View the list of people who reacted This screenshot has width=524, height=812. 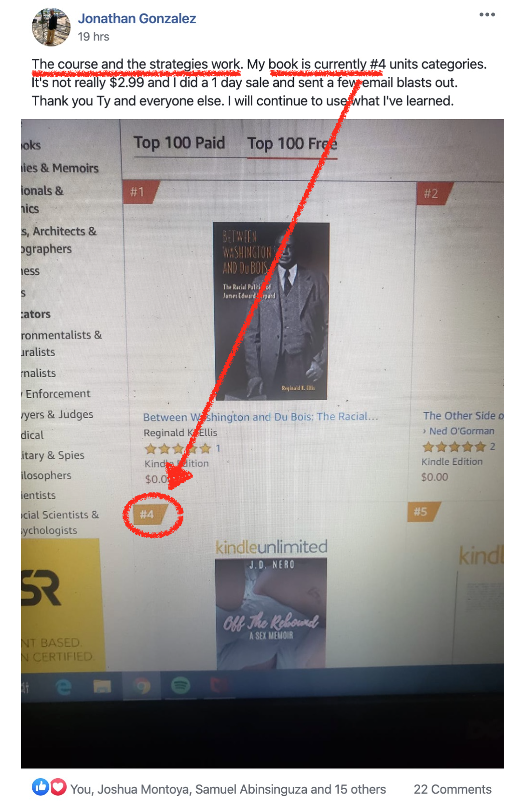[x=228, y=789]
